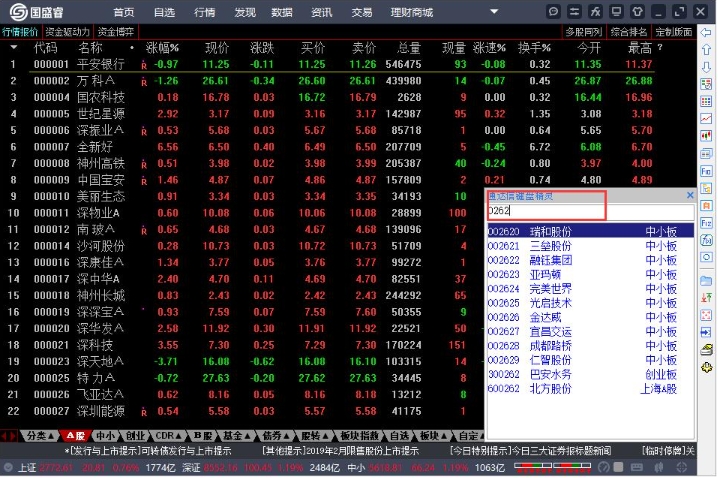Click the 可转债发行与上市提示 news link
Viewport: 718px width, 478px height.
click(186, 451)
